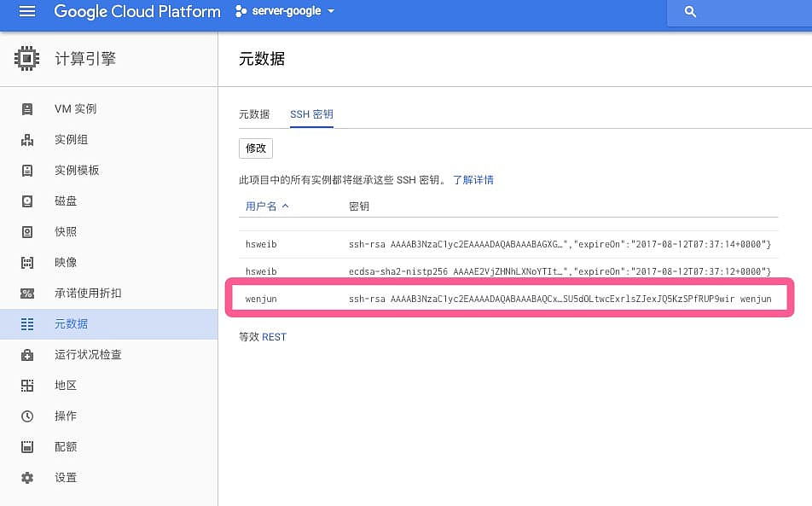Click the 实例模板 icon in sidebar
This screenshot has height=506, width=812.
click(27, 171)
